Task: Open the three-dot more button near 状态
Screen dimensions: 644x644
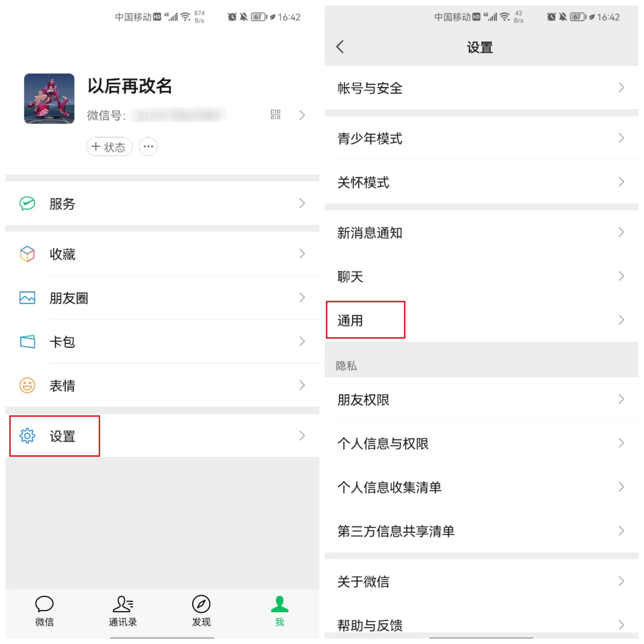Action: 148,146
